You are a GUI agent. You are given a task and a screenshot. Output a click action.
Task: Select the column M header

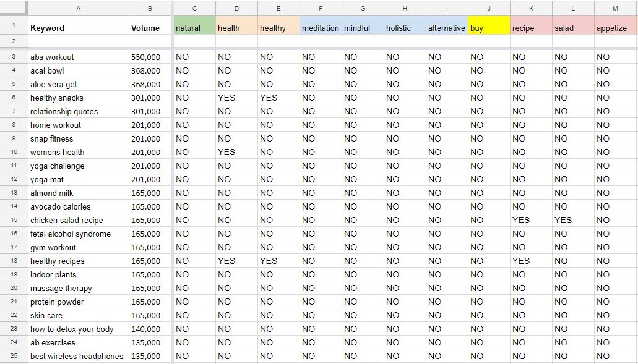615,8
